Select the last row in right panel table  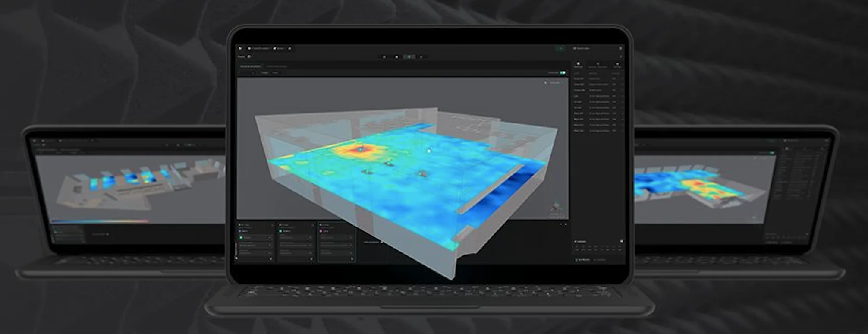pos(598,131)
